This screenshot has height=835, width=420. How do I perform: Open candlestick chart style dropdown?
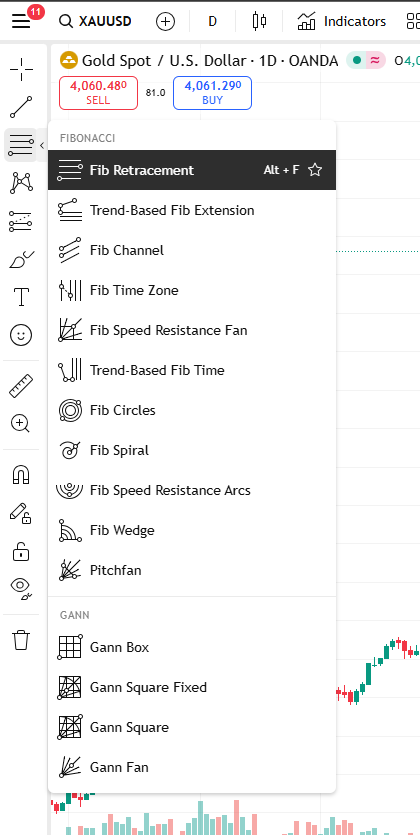click(x=259, y=21)
